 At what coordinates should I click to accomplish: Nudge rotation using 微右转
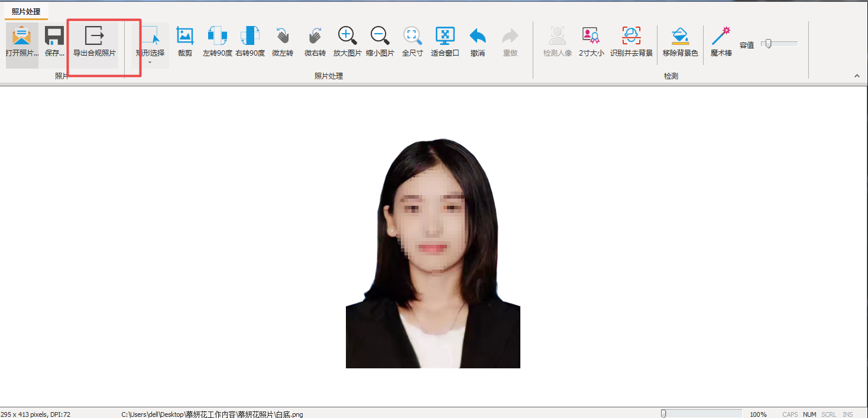click(x=315, y=41)
